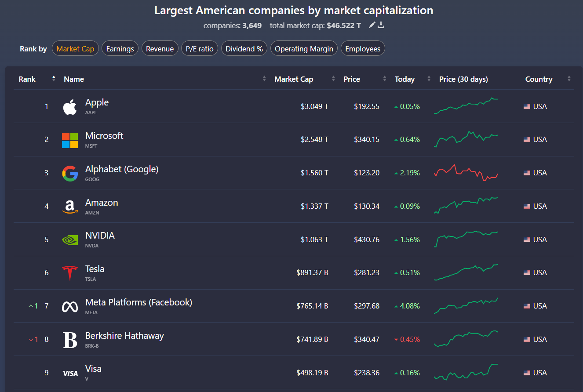Click the Microsoft logo icon
The image size is (583, 392).
tap(70, 140)
